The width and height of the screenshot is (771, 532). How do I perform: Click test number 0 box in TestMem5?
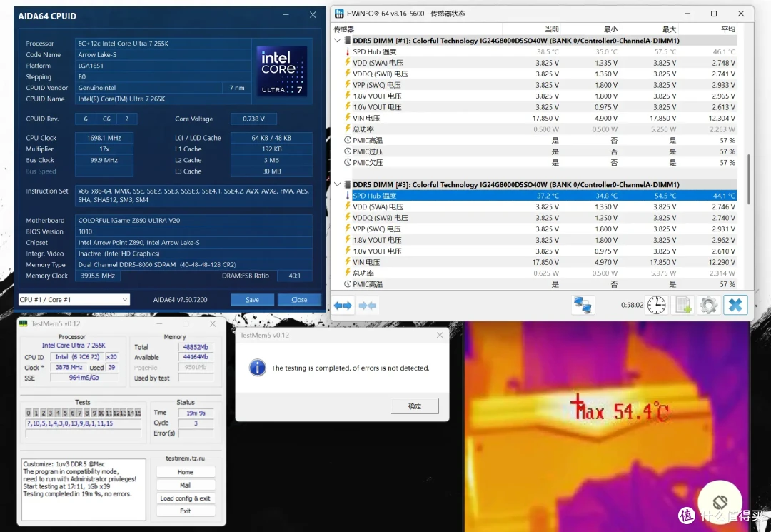[29, 413]
